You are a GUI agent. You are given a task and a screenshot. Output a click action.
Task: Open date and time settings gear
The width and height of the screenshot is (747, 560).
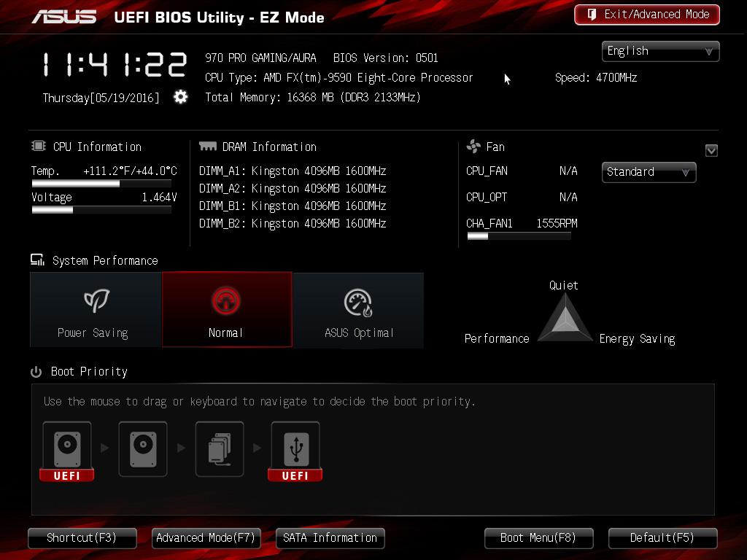click(x=181, y=97)
